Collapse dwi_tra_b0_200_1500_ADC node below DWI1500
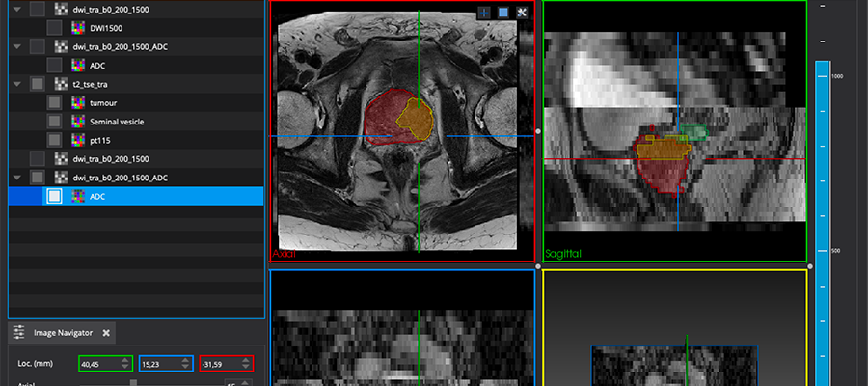Image resolution: width=868 pixels, height=386 pixels. pyautogui.click(x=17, y=46)
